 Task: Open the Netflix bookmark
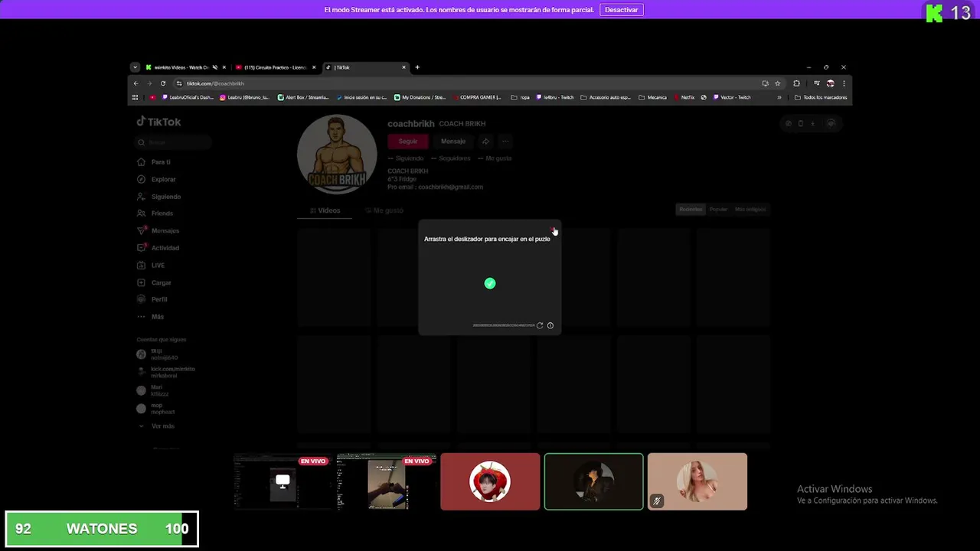(684, 97)
